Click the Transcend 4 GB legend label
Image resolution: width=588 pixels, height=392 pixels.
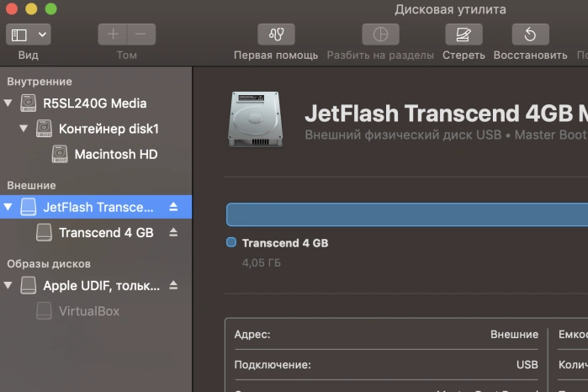[285, 243]
